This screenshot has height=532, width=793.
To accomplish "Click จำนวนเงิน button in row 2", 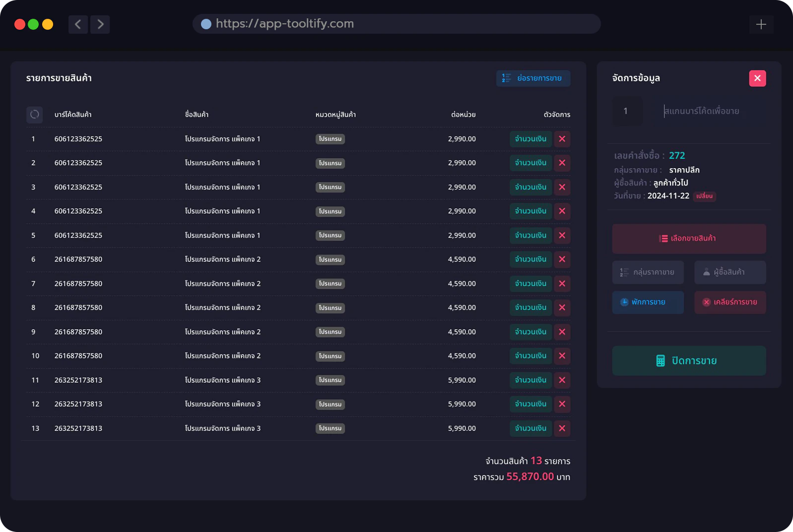I will [x=530, y=163].
